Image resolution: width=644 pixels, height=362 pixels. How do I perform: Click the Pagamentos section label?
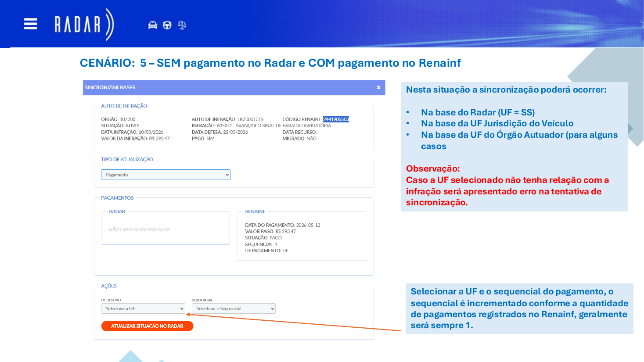[117, 198]
